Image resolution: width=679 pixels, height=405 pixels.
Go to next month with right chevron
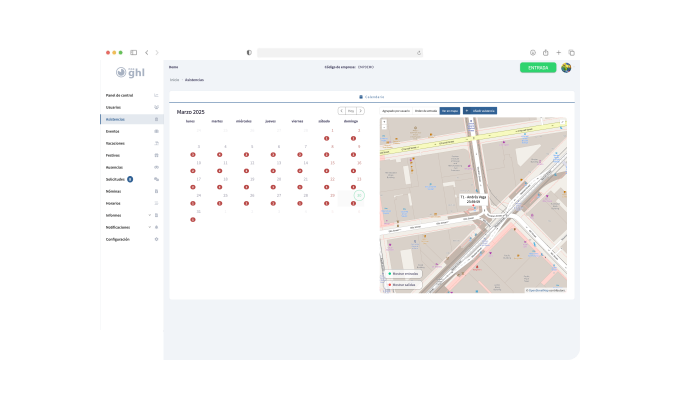[x=361, y=111]
